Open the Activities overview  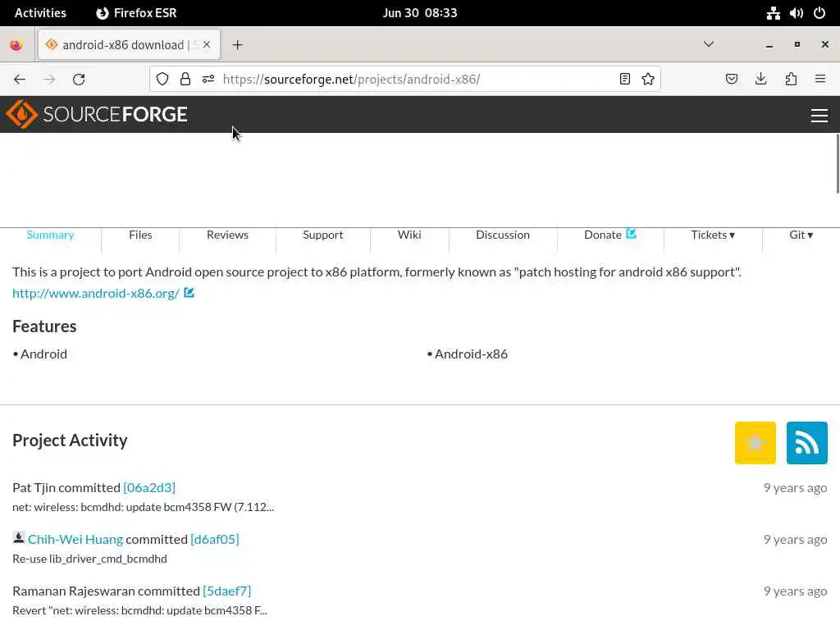point(40,13)
